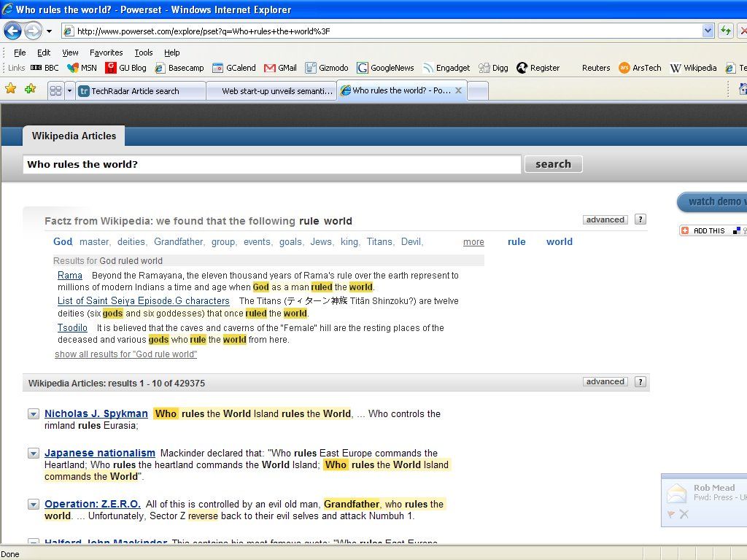The image size is (747, 560).
Task: Open the advanced options next to Factz
Action: click(x=605, y=219)
